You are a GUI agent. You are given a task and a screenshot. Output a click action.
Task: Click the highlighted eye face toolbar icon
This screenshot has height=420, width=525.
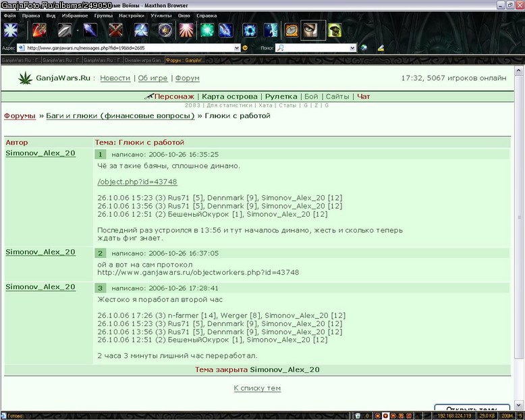(x=313, y=30)
